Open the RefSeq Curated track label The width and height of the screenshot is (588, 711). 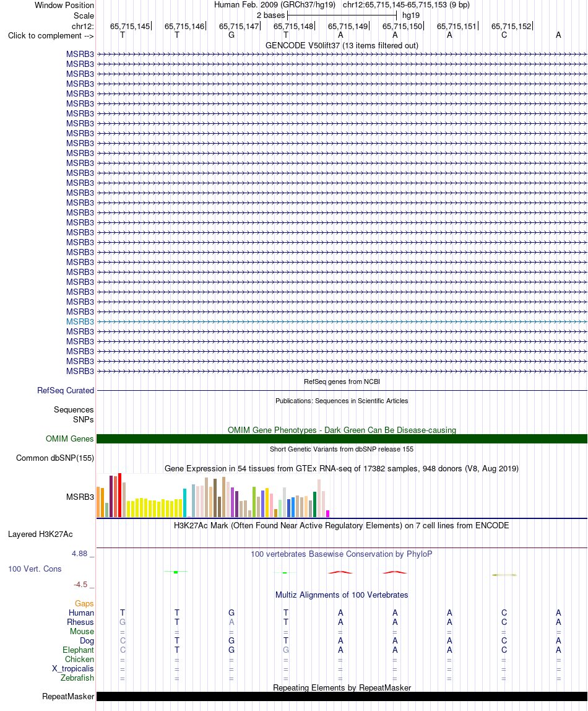pos(66,390)
